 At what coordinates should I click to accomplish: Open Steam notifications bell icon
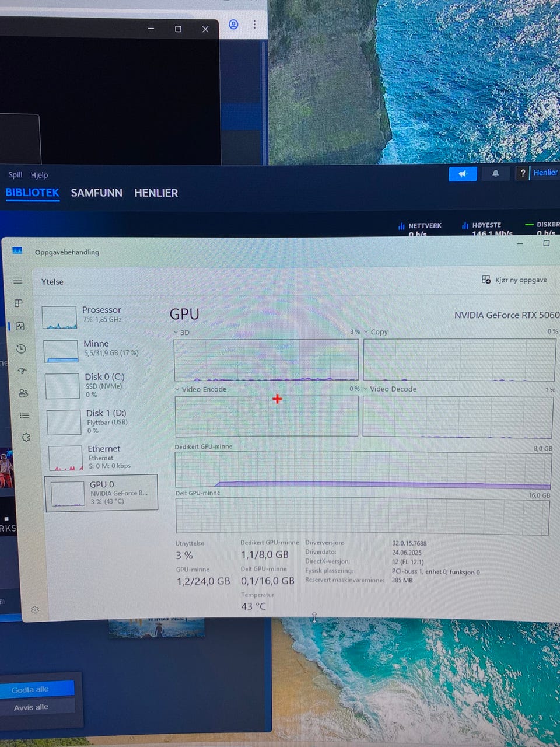pos(495,173)
